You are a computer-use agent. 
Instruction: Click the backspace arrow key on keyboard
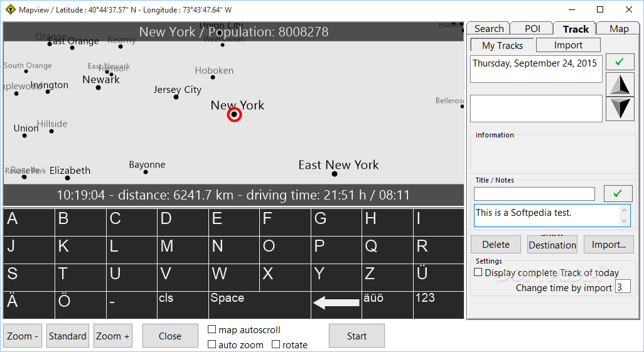(336, 305)
